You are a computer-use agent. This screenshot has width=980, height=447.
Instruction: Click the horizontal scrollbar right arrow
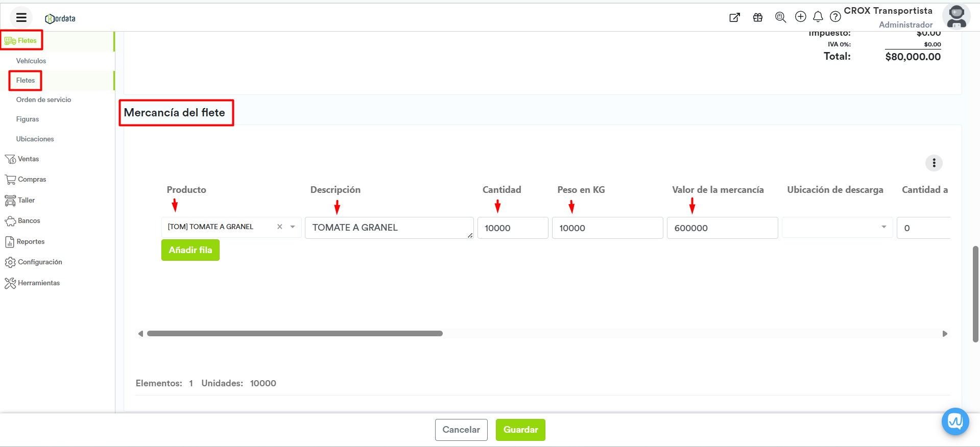[x=944, y=334]
